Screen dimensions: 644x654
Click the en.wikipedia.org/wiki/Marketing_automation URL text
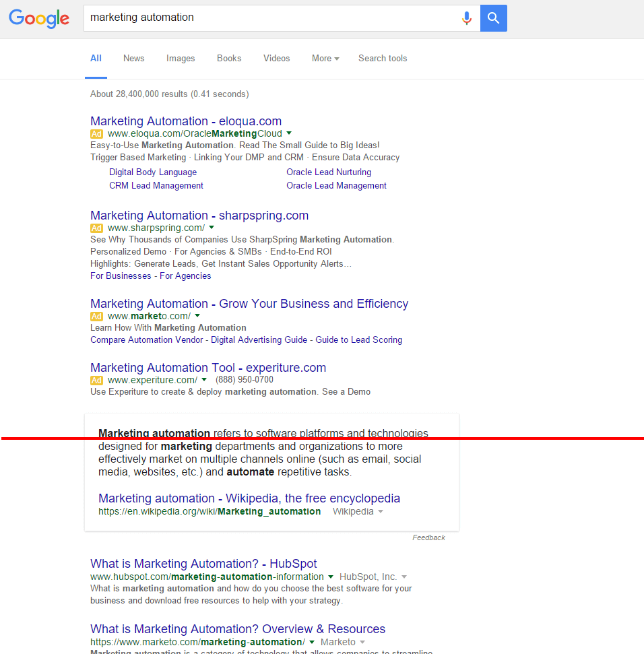[x=210, y=511]
